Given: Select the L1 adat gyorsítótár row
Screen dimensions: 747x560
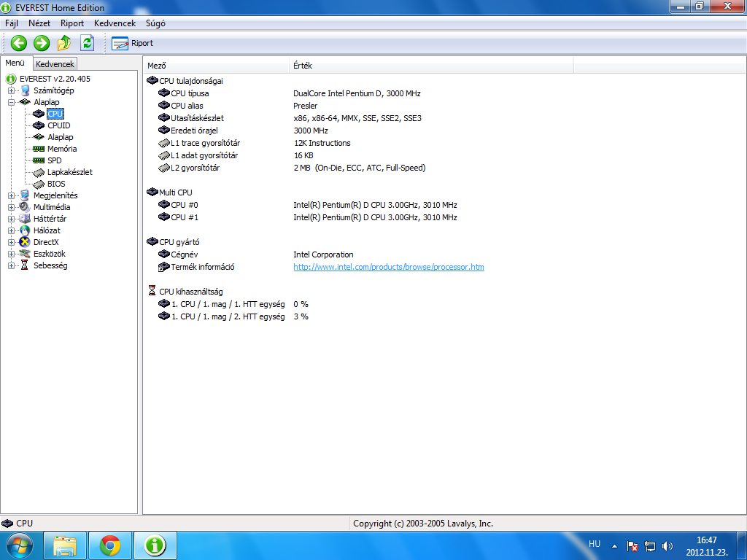Looking at the screenshot, I should tap(236, 156).
